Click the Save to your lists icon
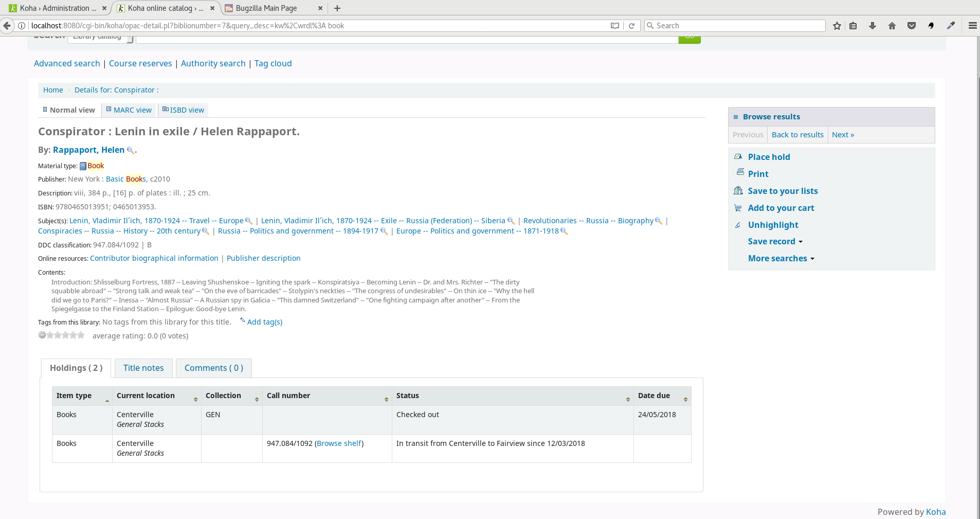 point(738,190)
